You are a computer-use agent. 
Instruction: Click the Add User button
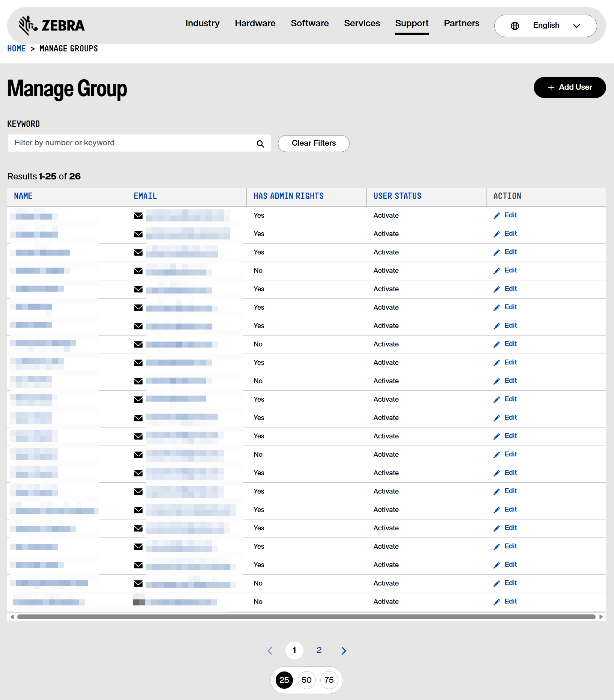click(569, 87)
